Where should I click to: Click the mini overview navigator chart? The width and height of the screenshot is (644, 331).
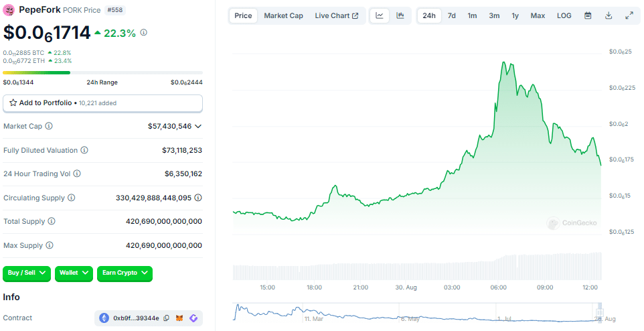[417, 312]
